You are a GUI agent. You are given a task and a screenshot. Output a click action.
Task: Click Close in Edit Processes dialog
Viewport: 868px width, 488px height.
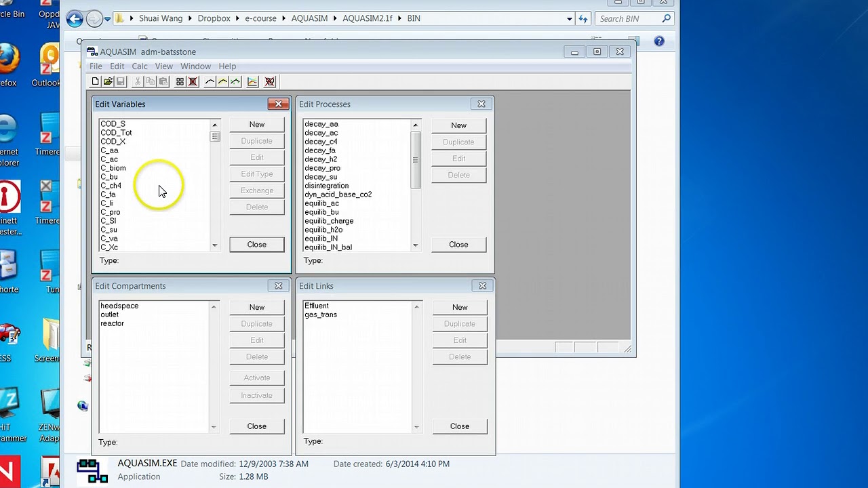click(459, 244)
